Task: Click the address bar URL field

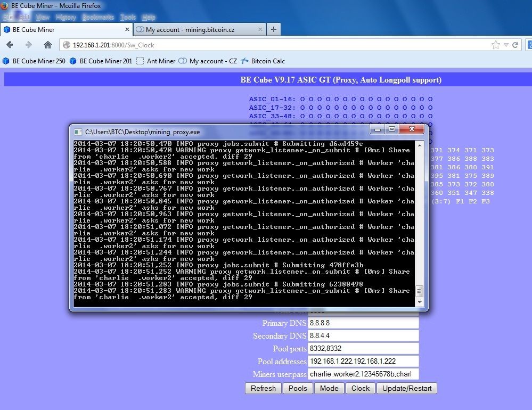Action: [x=266, y=45]
